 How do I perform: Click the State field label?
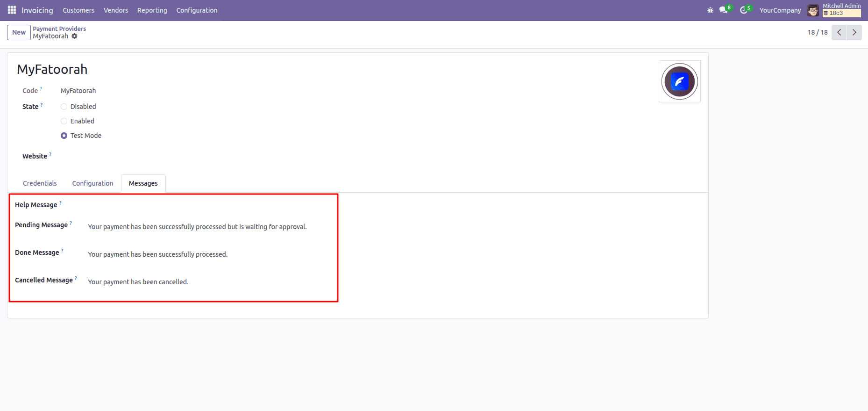coord(30,107)
